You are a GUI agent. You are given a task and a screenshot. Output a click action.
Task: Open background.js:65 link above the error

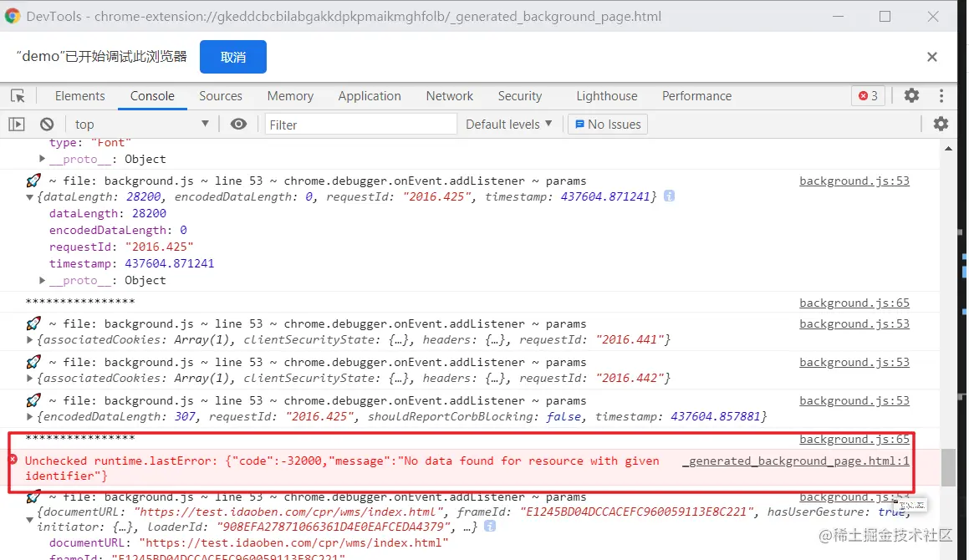[x=854, y=439]
